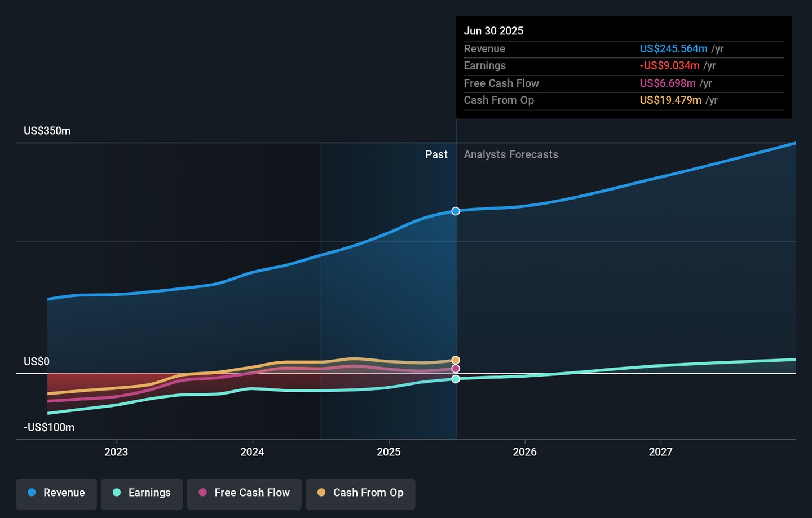
Task: Click the Jun 30 2025 tooltip date
Action: 493,31
